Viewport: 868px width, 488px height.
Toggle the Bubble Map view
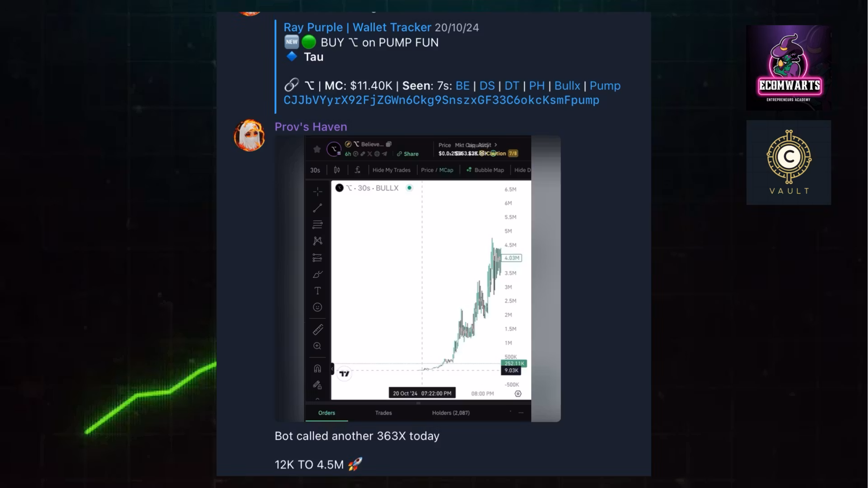(485, 170)
